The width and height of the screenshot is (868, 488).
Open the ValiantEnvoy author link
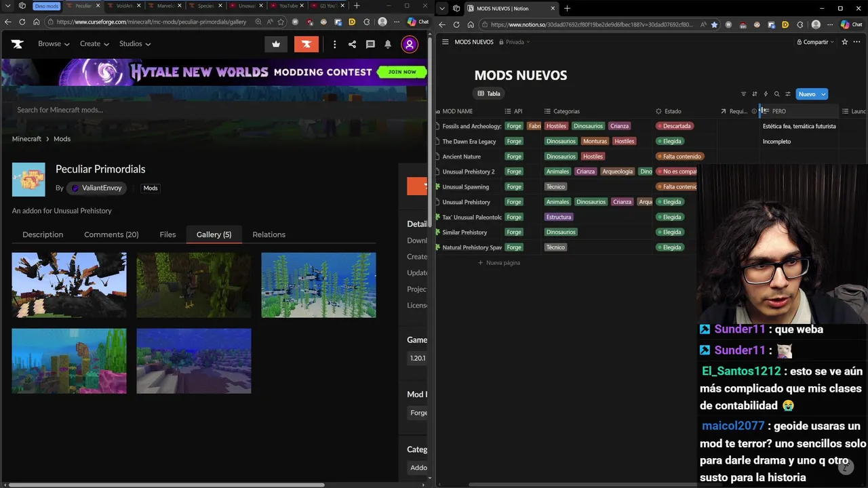[x=96, y=188]
